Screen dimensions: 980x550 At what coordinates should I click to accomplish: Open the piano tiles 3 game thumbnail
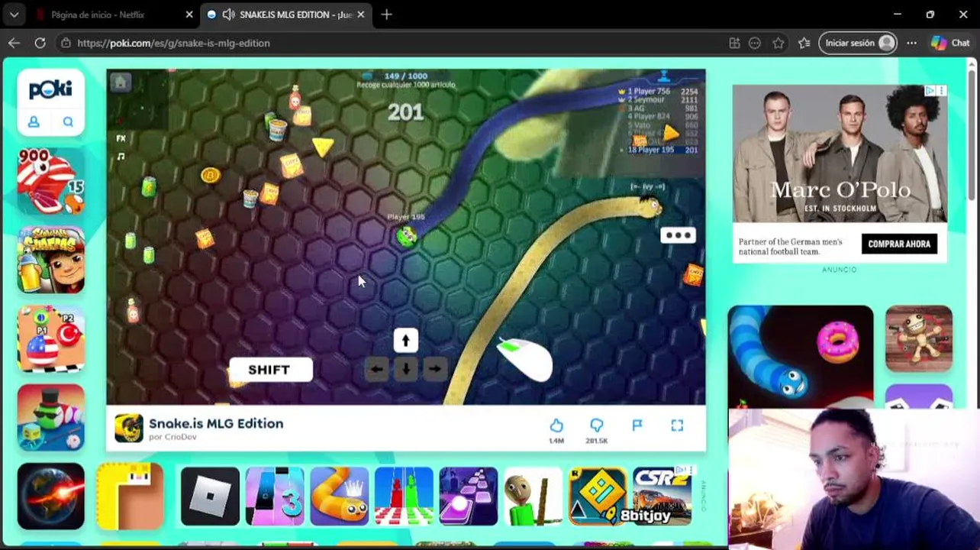[275, 497]
